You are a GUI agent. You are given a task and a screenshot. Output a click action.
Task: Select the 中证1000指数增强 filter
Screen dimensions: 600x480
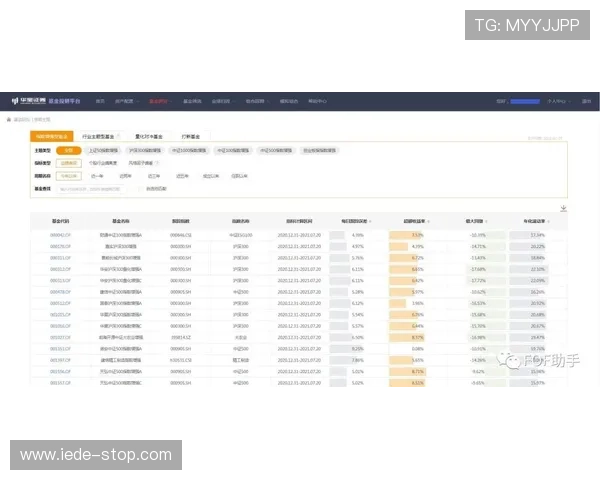pyautogui.click(x=189, y=150)
